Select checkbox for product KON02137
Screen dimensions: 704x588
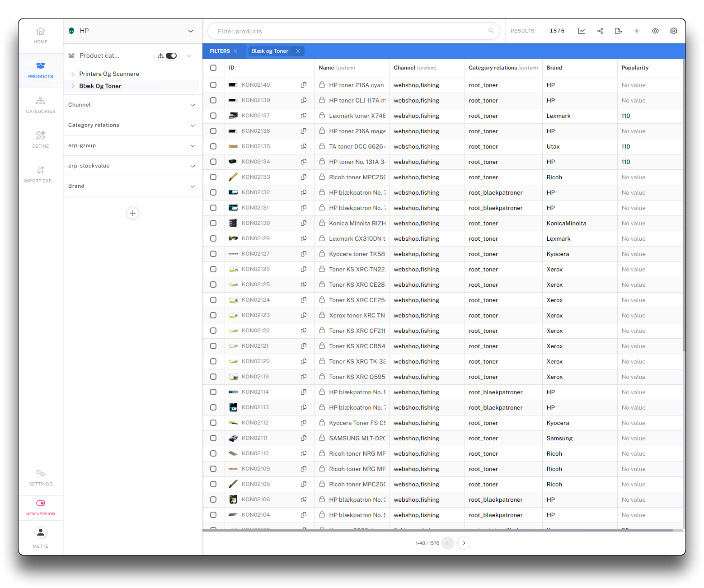coord(213,116)
